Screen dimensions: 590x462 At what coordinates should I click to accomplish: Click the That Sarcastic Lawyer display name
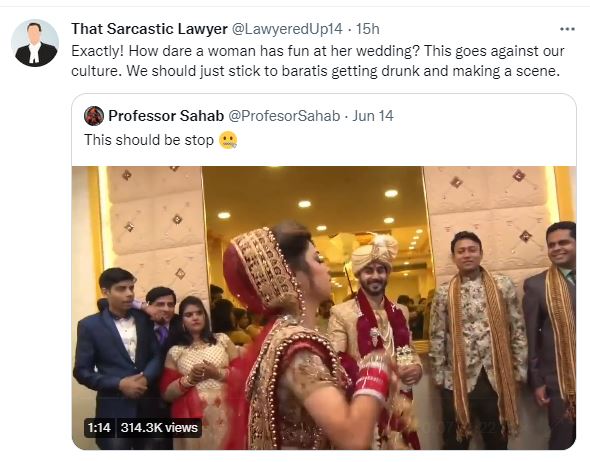[x=149, y=29]
